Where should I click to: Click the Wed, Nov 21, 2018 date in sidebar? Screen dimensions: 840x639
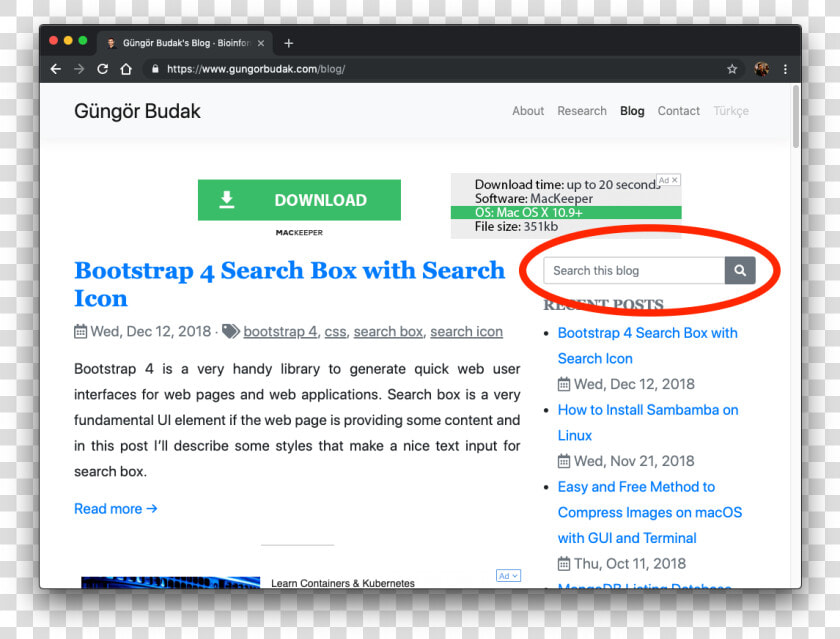[x=634, y=461]
